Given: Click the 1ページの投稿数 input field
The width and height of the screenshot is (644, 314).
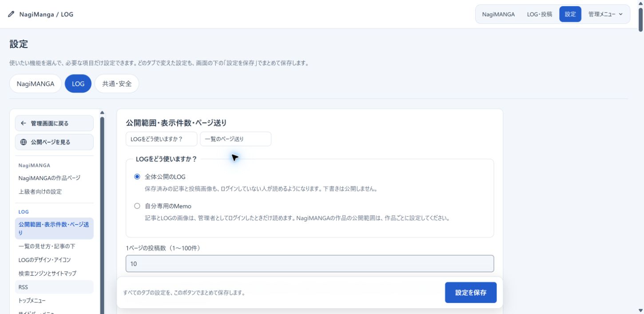Looking at the screenshot, I should coord(310,264).
